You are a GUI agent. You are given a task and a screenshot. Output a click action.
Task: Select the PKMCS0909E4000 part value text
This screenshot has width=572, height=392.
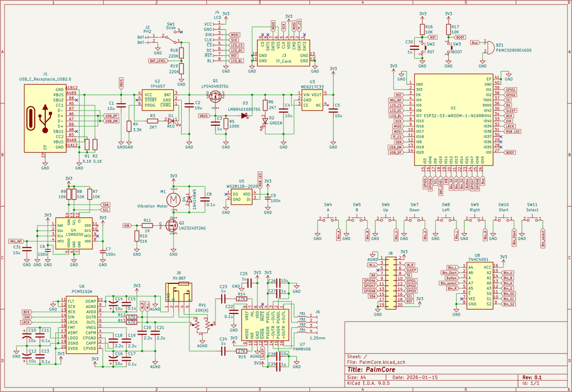click(x=515, y=50)
